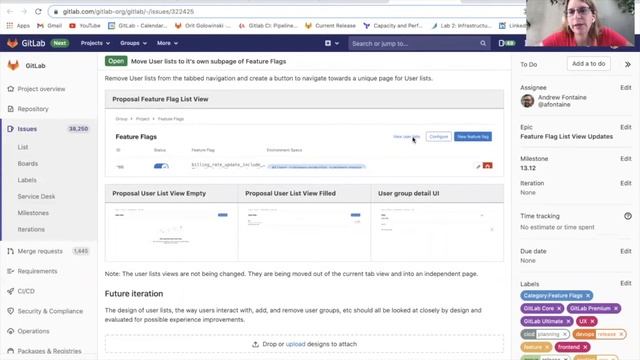Screen dimensions: 640x360
Task: Click Andrew Fontaine's avatar
Action: 527,101
